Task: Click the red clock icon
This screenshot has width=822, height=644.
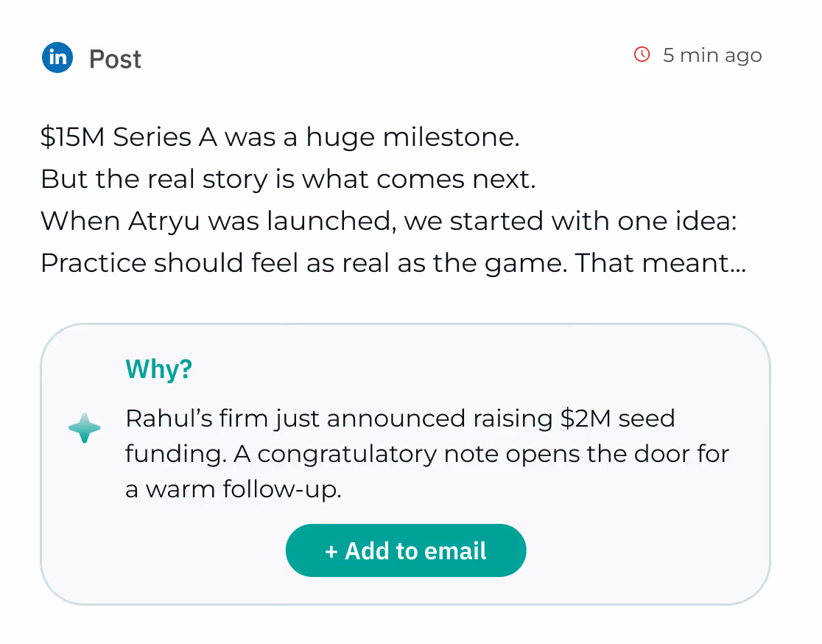Action: tap(642, 55)
